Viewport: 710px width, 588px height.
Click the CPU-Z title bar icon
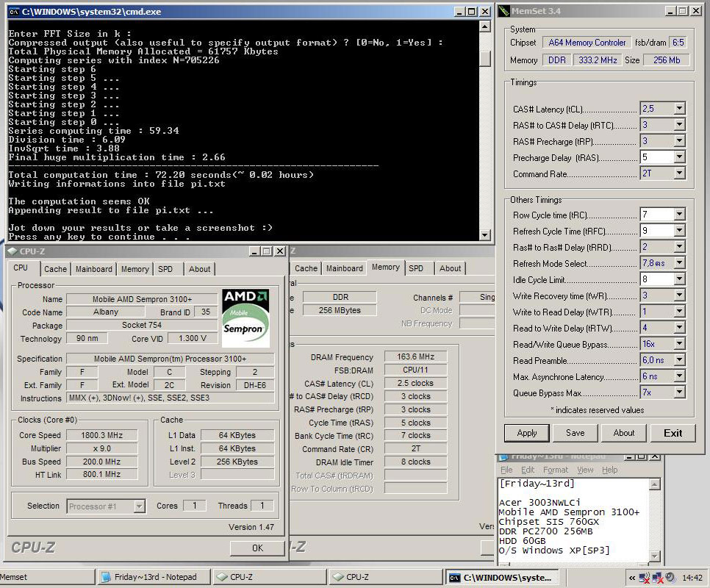pyautogui.click(x=12, y=251)
